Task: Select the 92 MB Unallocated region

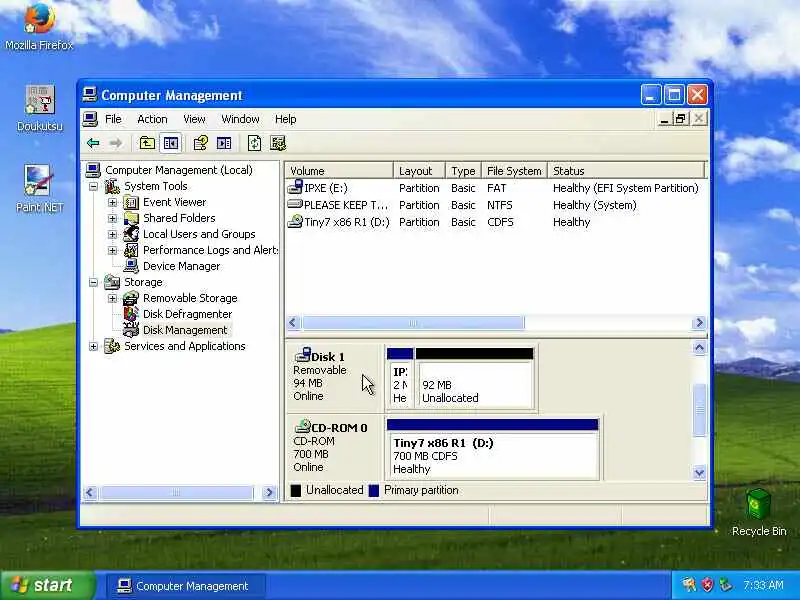Action: pyautogui.click(x=474, y=378)
